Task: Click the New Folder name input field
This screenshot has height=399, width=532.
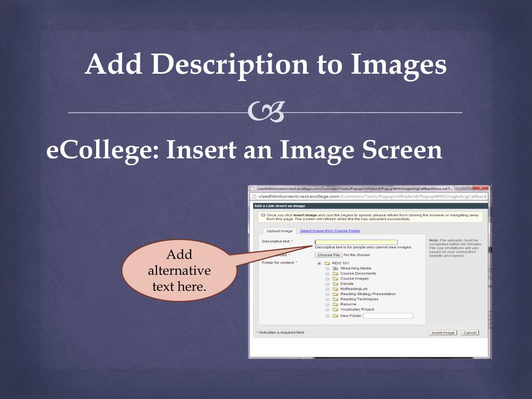Action: [x=388, y=316]
